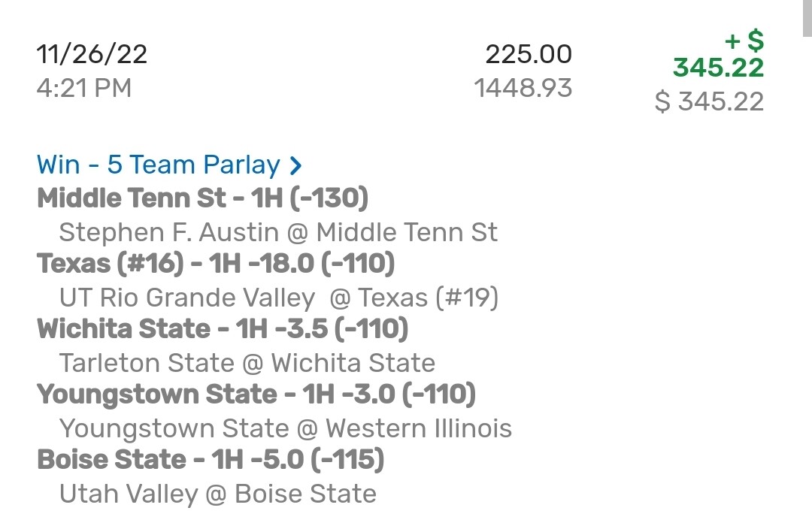Image resolution: width=812 pixels, height=532 pixels.
Task: Click the 4:21 PM timestamp
Action: (83, 88)
